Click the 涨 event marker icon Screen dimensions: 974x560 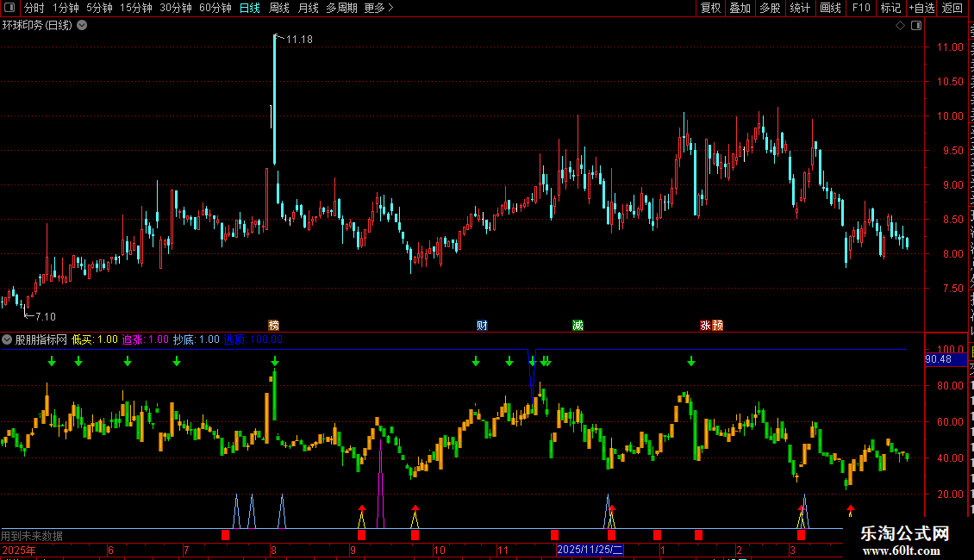click(x=705, y=326)
